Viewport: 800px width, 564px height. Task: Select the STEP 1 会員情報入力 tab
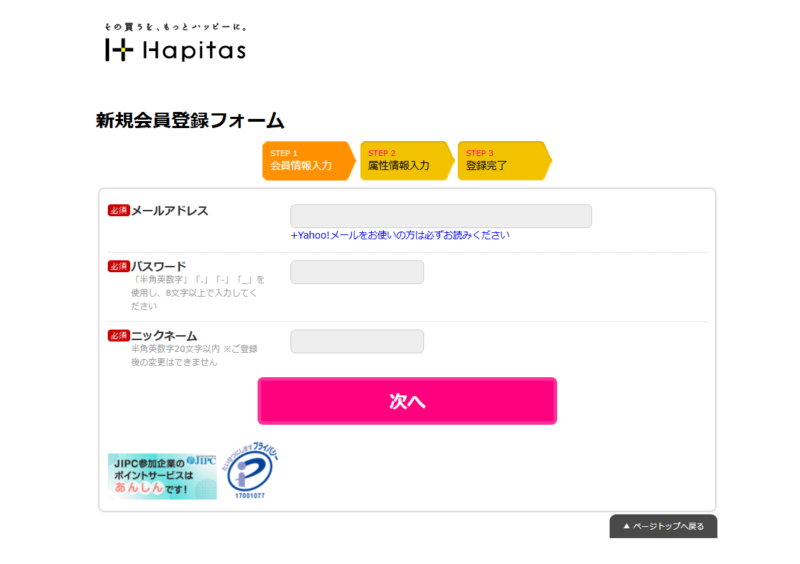tap(305, 160)
